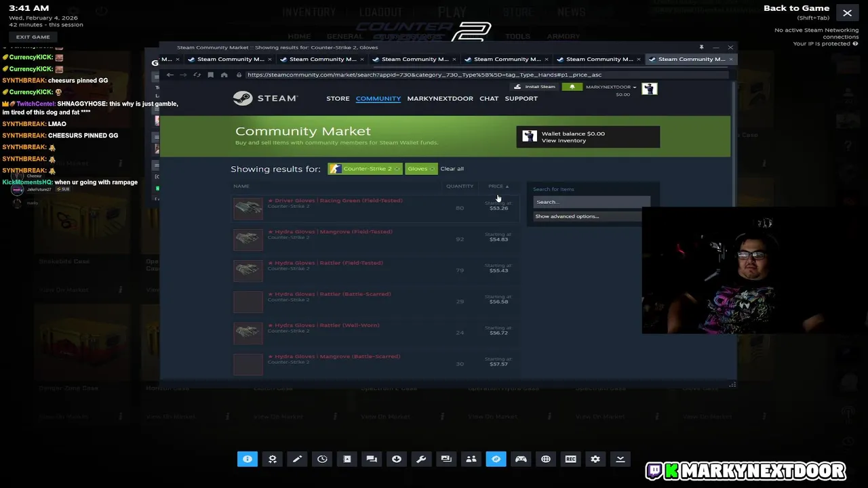The height and width of the screenshot is (488, 868).
Task: Open the notes pencil tool in the overlay bar
Action: (297, 459)
